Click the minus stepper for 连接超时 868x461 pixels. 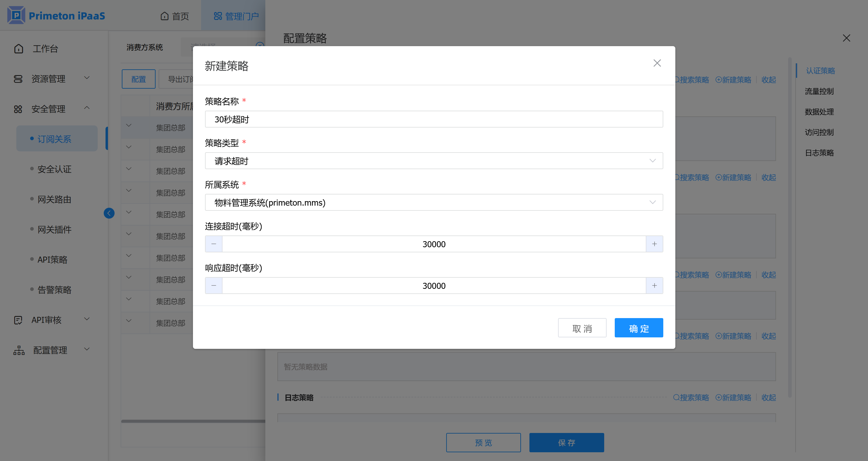point(214,244)
